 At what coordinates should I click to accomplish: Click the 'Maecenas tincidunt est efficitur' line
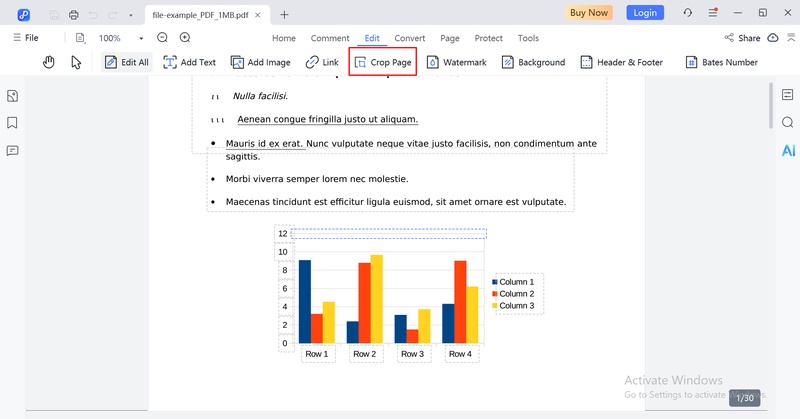pos(396,202)
